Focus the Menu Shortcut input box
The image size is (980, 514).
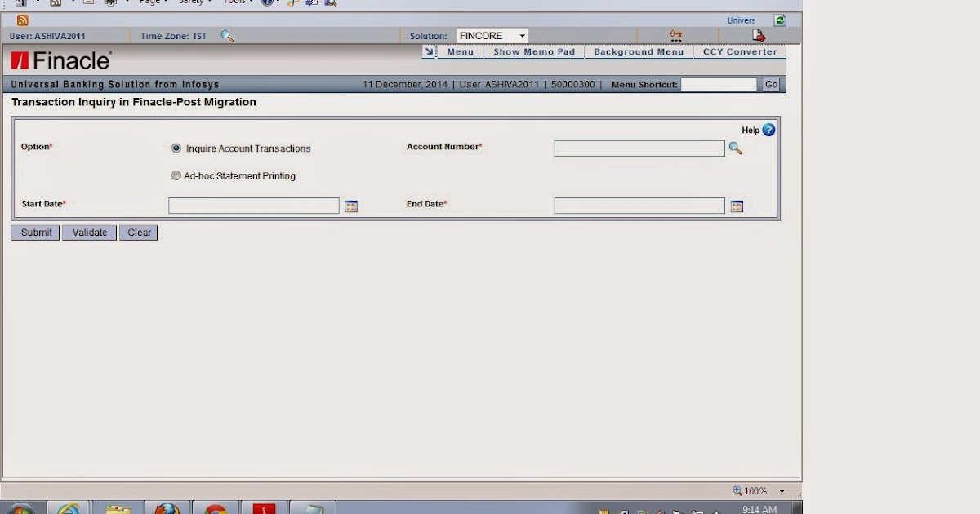point(719,84)
